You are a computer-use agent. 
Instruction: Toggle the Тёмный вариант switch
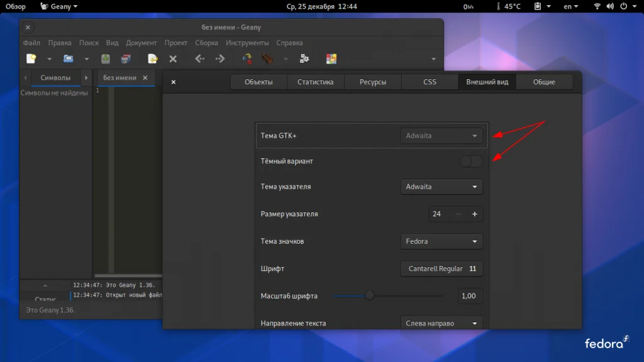(x=471, y=162)
